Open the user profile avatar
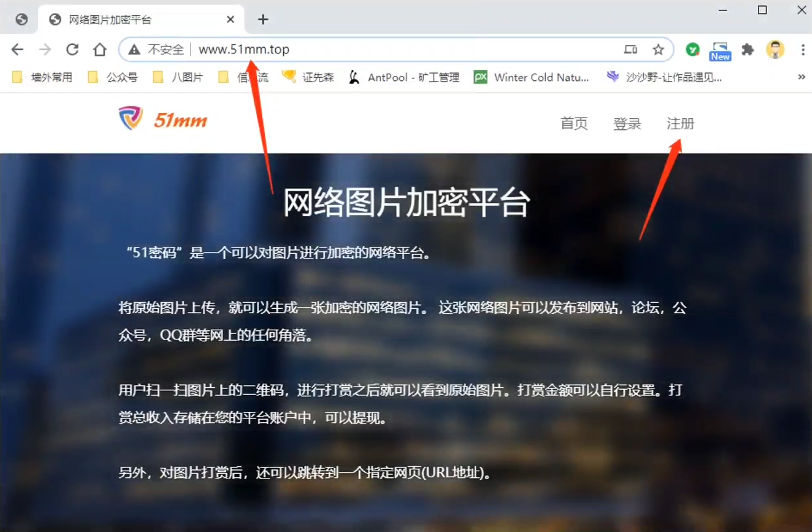812x532 pixels. 775,50
